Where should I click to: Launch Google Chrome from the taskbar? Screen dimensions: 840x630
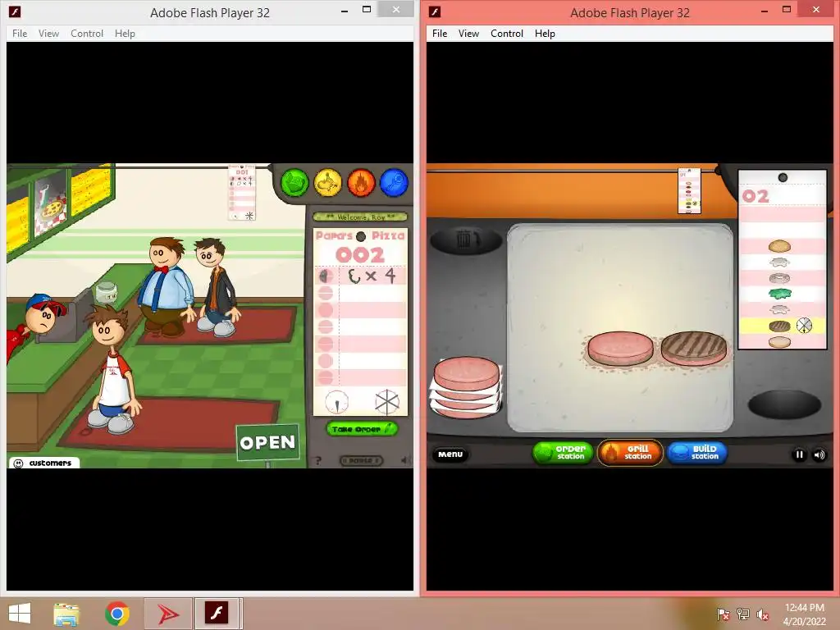[116, 614]
